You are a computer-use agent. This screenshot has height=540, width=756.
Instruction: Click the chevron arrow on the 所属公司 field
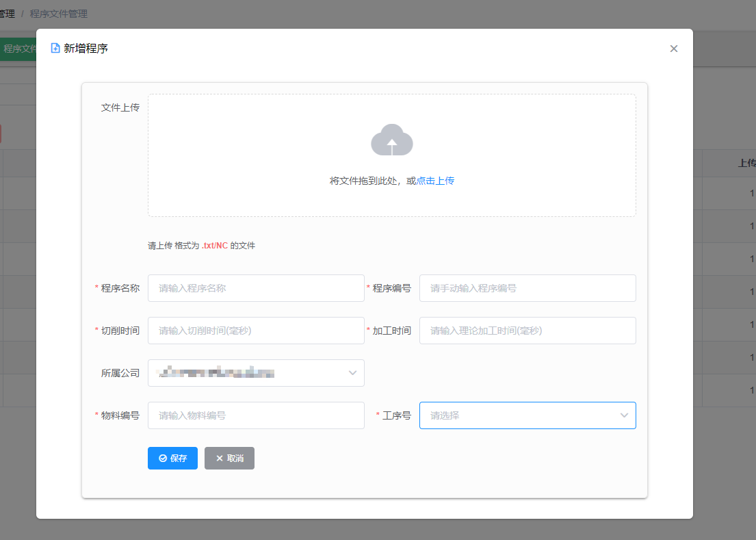[x=352, y=373]
